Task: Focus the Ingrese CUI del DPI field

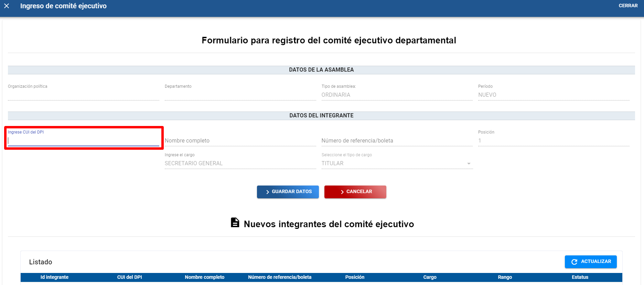Action: pos(83,141)
